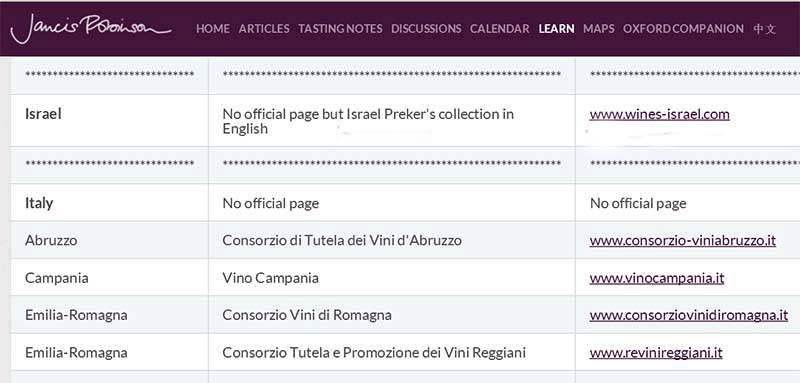The height and width of the screenshot is (383, 800).
Task: Click the Jancis Robinson signature logo
Action: [91, 29]
